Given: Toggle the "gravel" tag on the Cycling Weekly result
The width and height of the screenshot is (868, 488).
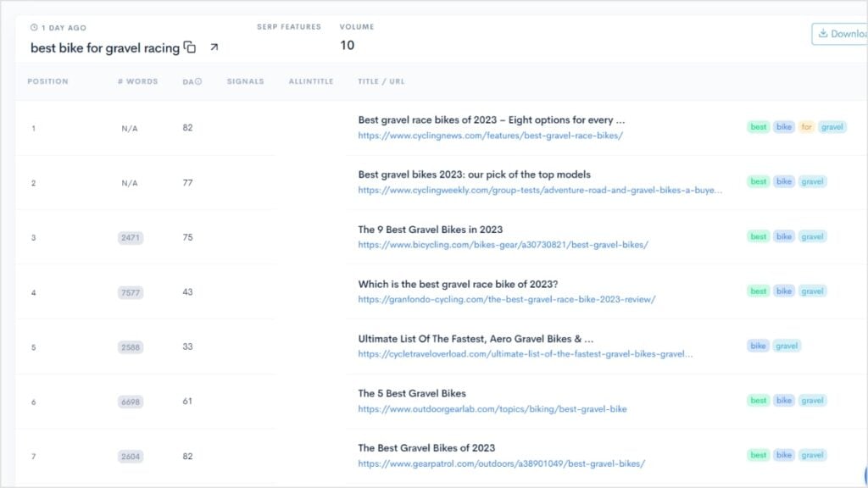Looking at the screenshot, I should [812, 181].
